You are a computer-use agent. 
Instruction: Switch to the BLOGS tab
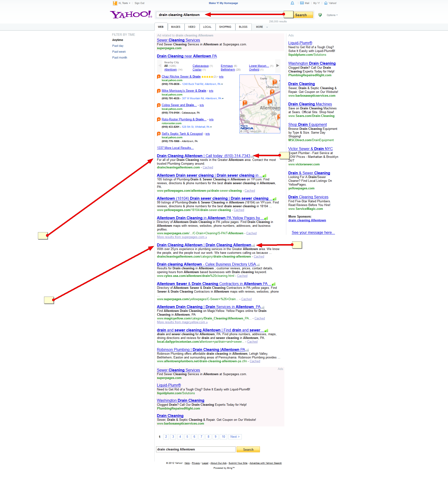pyautogui.click(x=243, y=27)
